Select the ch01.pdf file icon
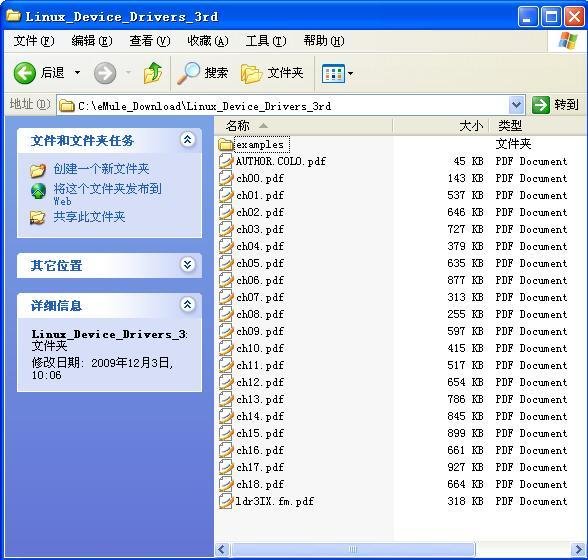Screen dimensions: 588x560 click(x=226, y=195)
